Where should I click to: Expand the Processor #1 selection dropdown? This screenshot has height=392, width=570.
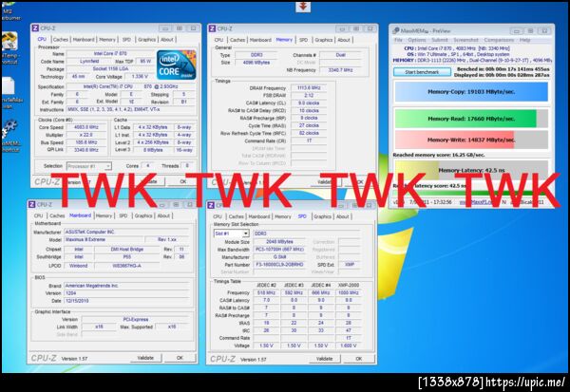[x=107, y=166]
